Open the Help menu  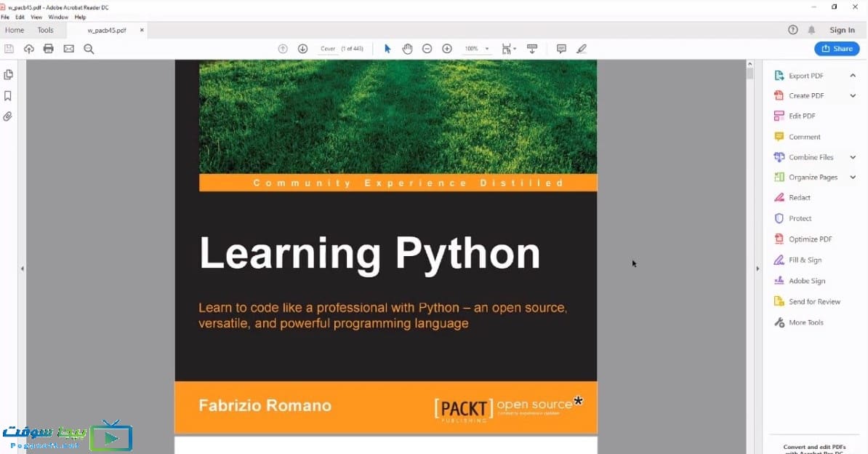(80, 17)
